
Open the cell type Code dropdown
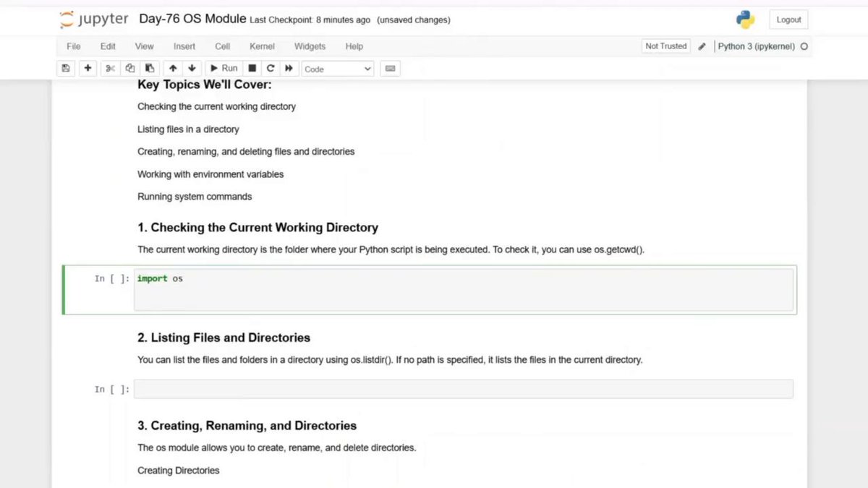tap(338, 69)
